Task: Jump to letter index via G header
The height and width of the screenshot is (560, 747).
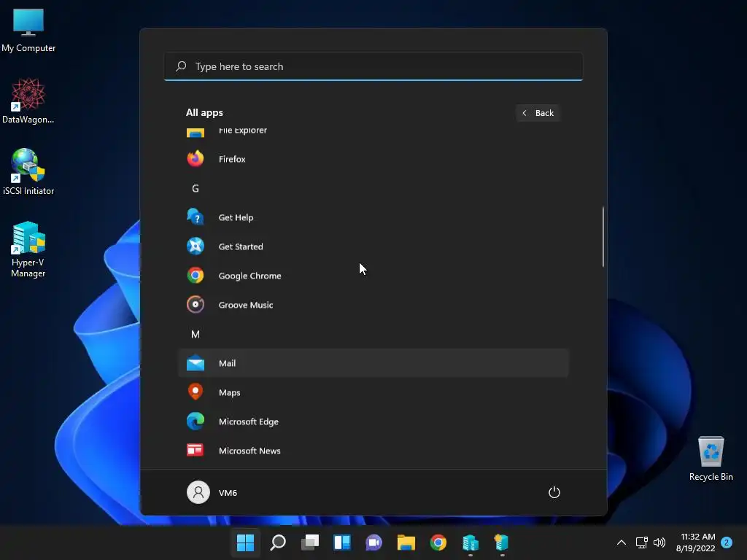Action: pyautogui.click(x=196, y=189)
